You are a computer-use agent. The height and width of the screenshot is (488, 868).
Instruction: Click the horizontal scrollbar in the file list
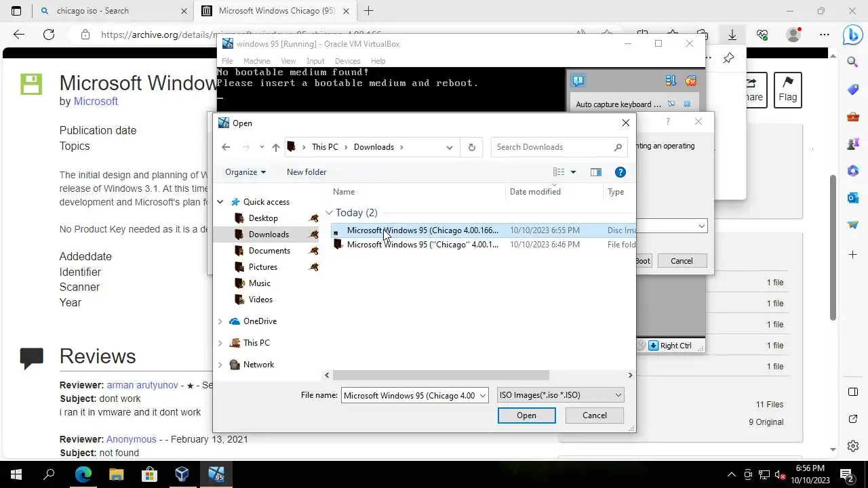click(x=441, y=375)
